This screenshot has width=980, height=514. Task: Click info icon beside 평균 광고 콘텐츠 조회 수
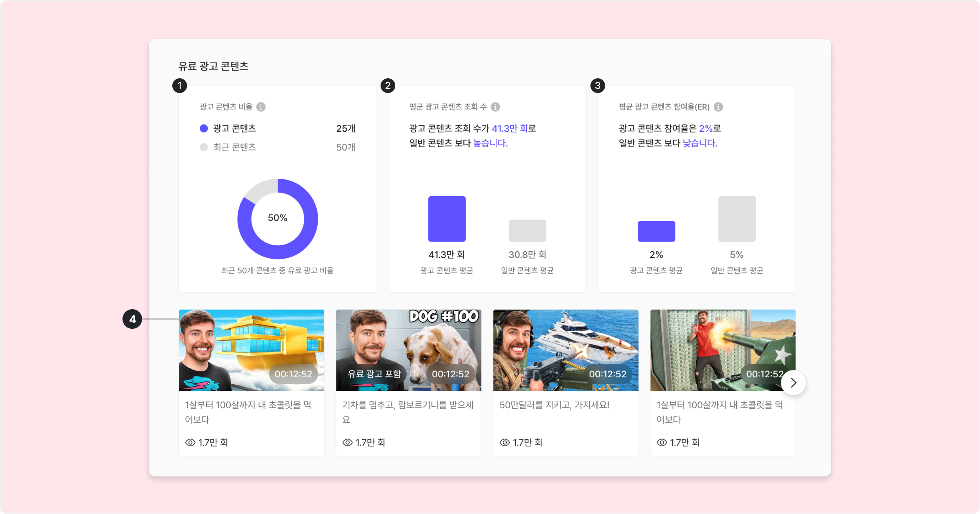[495, 107]
